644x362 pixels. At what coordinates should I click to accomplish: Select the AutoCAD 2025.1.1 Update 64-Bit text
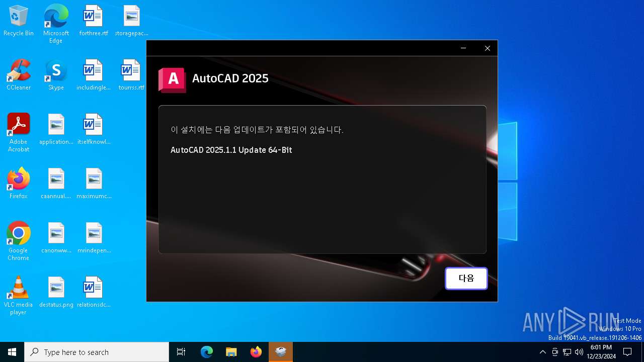click(231, 150)
